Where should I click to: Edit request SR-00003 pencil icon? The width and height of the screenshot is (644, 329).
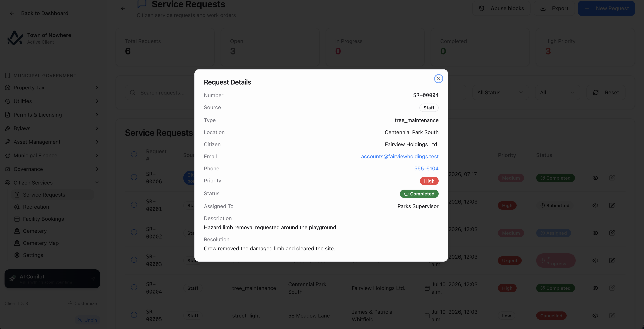click(612, 261)
